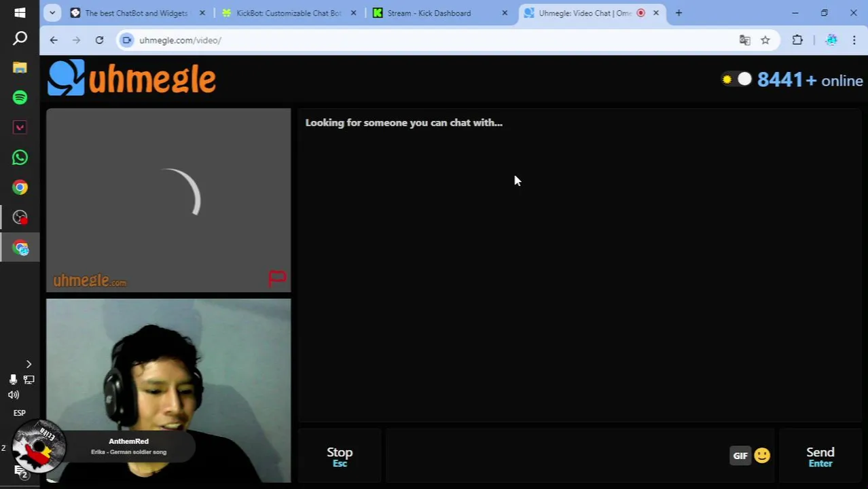
Task: Open WhatsApp from the taskbar
Action: [20, 158]
